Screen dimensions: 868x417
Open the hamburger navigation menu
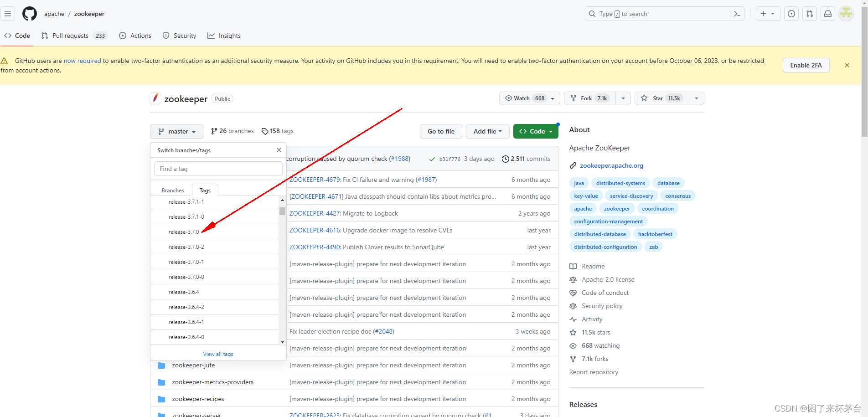[x=8, y=14]
